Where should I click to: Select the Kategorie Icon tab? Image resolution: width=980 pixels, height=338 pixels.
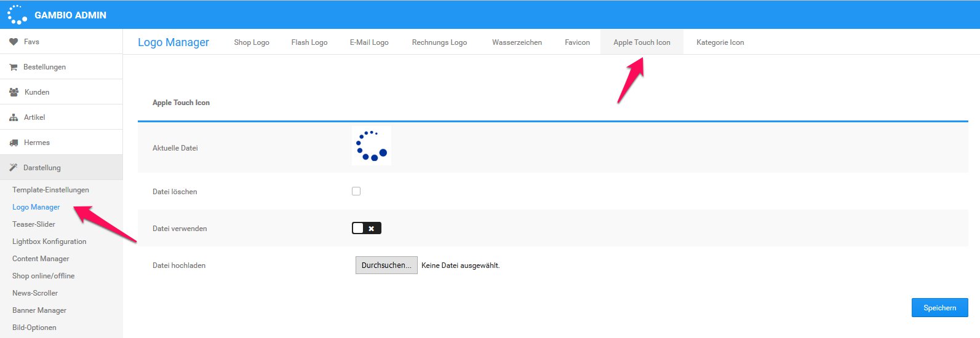tap(720, 42)
